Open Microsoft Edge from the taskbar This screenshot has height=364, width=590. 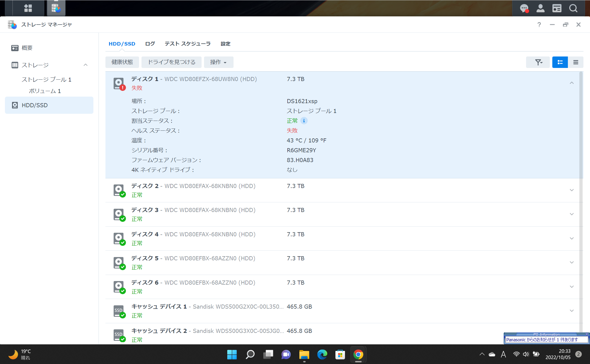click(322, 354)
